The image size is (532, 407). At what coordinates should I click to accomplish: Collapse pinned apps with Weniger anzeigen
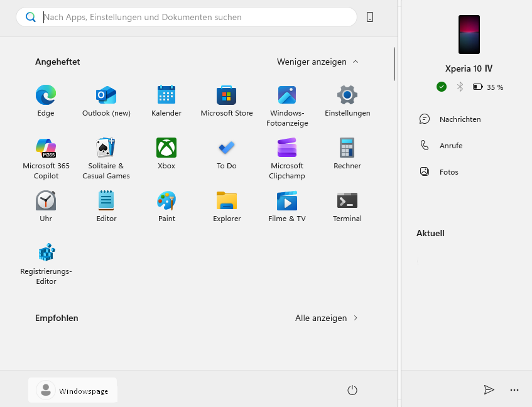318,62
